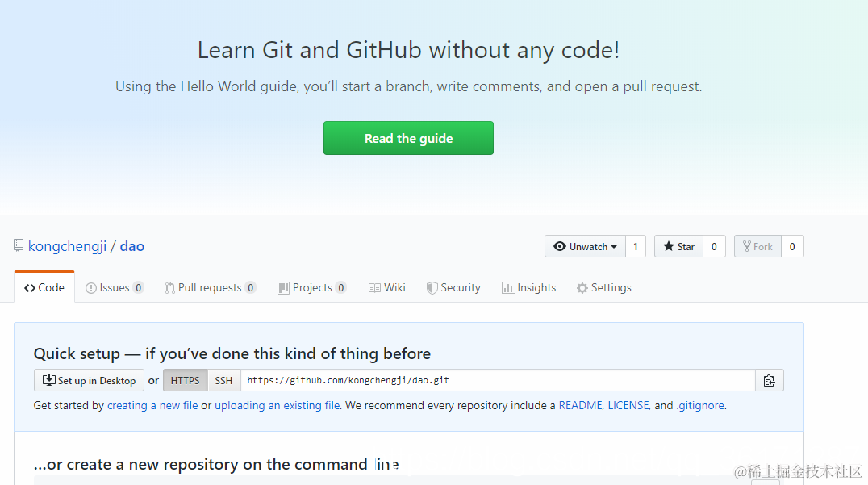Image resolution: width=868 pixels, height=485 pixels.
Task: Click the Fork button
Action: click(757, 246)
